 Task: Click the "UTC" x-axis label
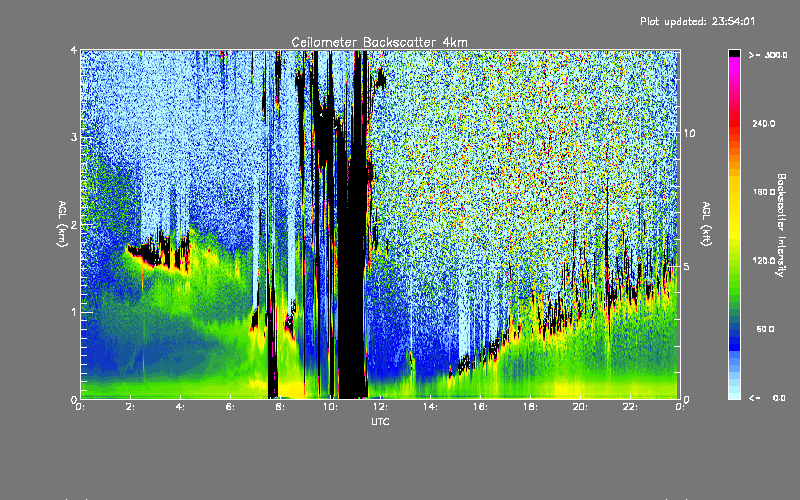[380, 422]
